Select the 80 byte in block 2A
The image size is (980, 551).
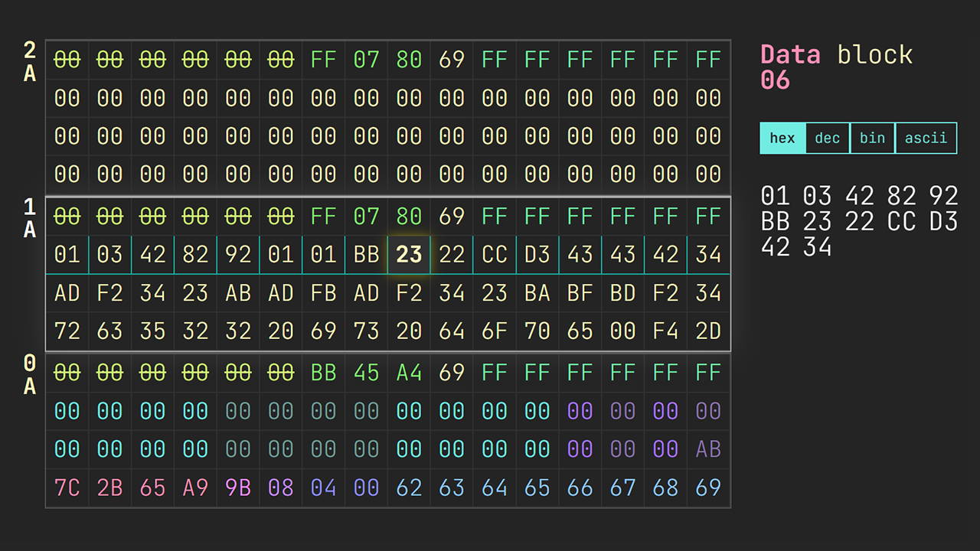409,60
